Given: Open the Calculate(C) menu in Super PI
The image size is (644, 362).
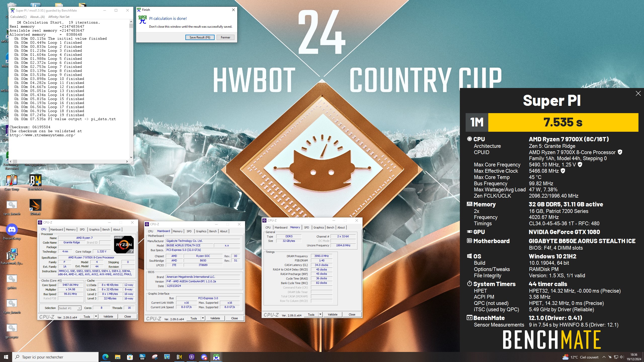Looking at the screenshot, I should click(18, 17).
